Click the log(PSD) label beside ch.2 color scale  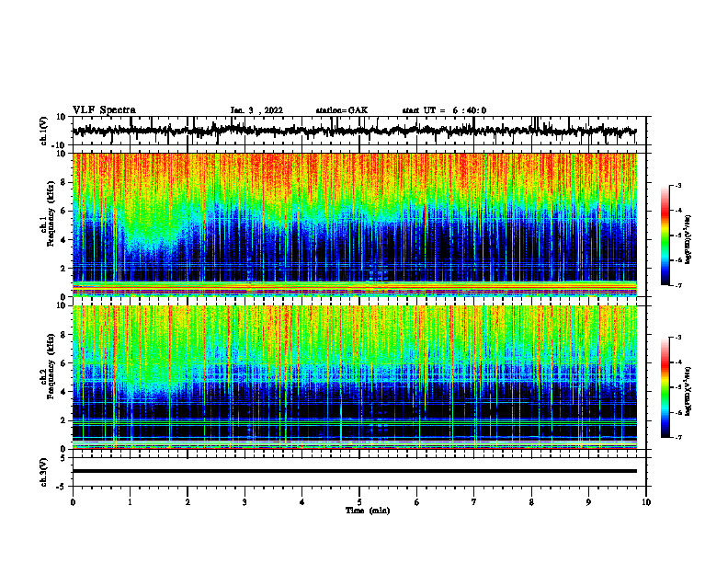click(688, 391)
